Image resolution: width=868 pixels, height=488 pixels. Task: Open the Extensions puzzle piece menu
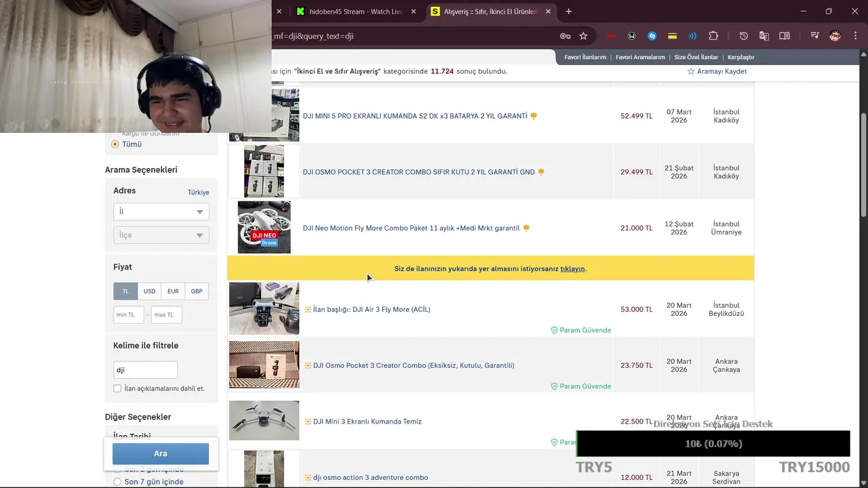click(x=713, y=36)
